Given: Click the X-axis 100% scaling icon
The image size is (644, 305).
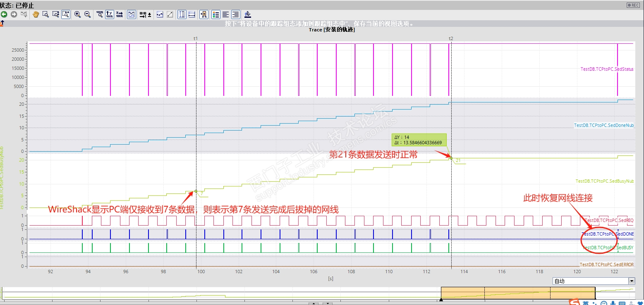Looking at the screenshot, I should pos(120,14).
